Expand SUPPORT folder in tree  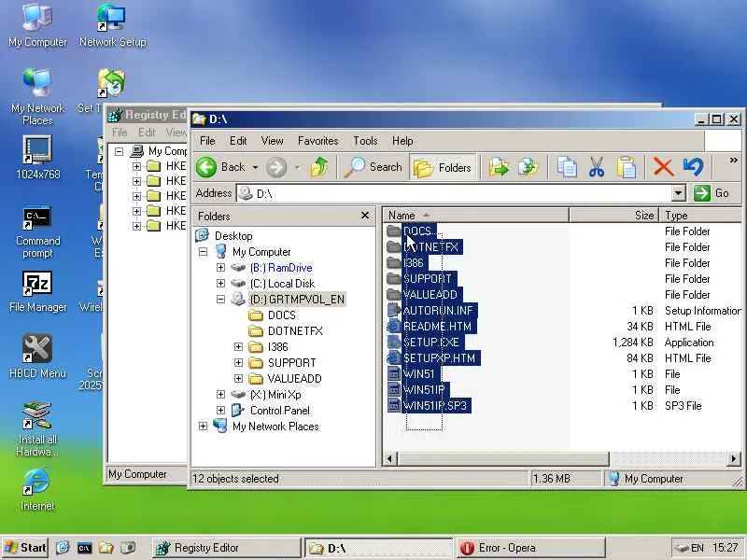(239, 363)
